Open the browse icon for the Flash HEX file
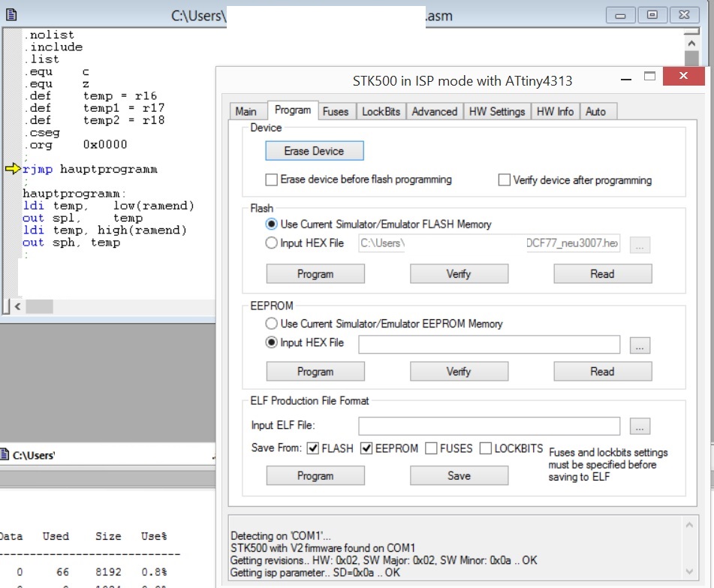714x588 pixels. 638,244
